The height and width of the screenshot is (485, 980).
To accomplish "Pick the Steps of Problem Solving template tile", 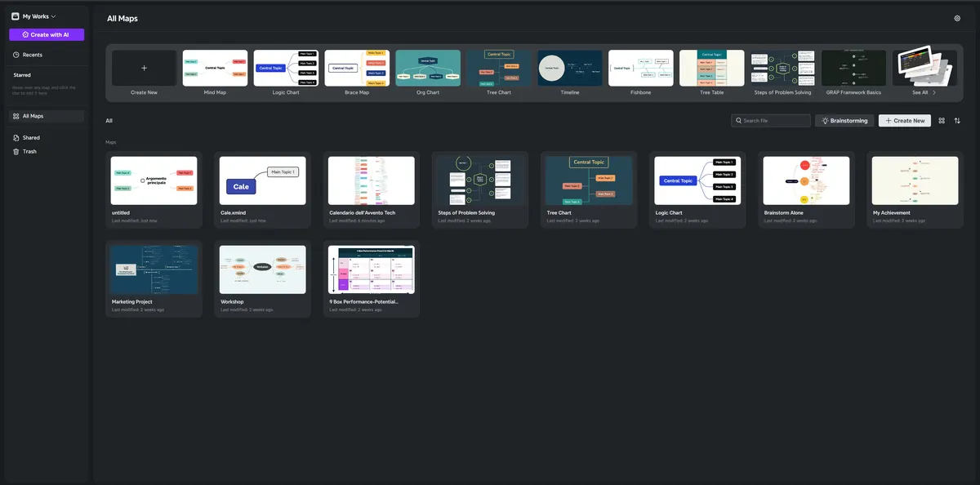I will tap(783, 69).
